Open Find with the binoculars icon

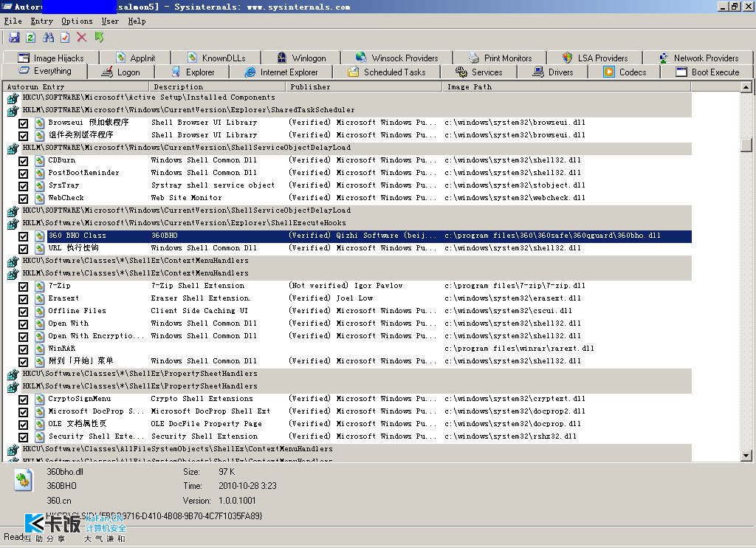coord(48,37)
